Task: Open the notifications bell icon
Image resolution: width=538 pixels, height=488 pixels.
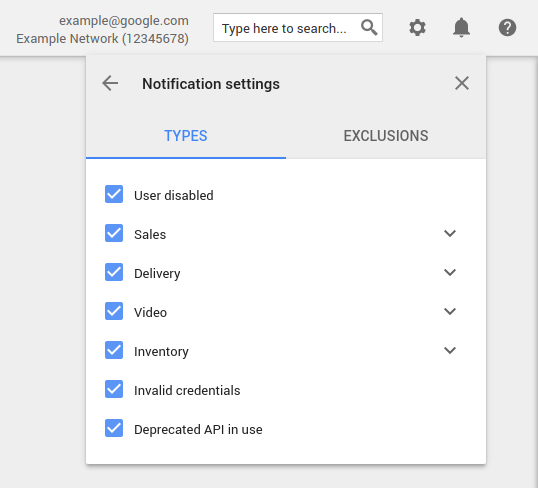Action: click(x=461, y=27)
